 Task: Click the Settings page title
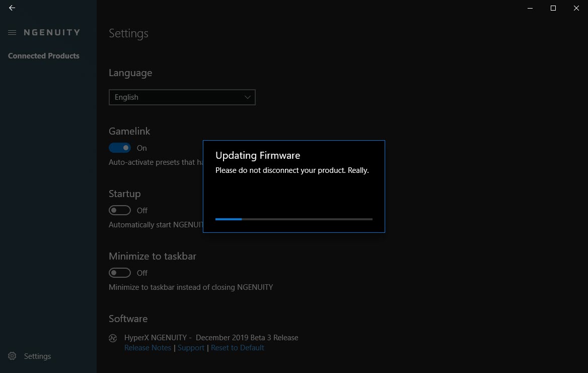tap(129, 33)
